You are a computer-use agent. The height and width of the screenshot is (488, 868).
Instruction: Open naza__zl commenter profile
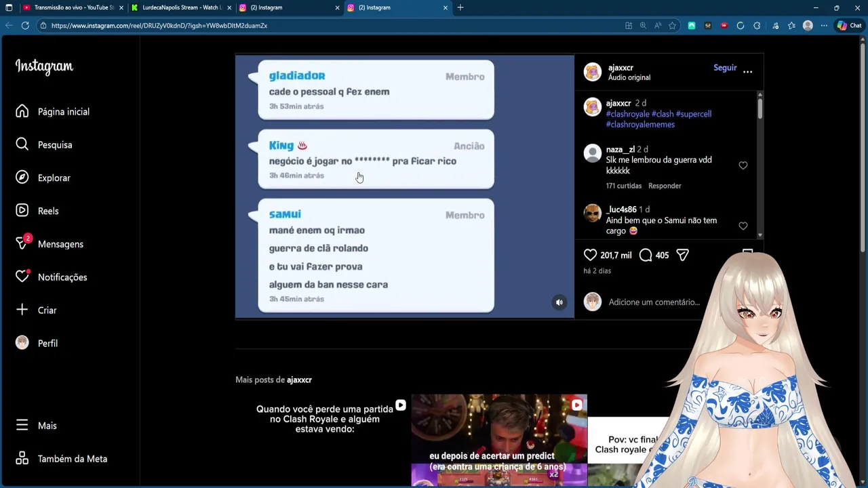click(620, 149)
